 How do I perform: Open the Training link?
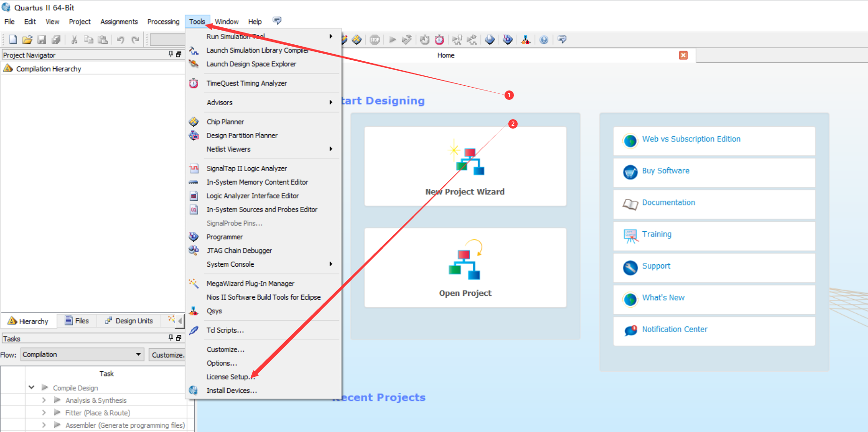[x=657, y=234]
